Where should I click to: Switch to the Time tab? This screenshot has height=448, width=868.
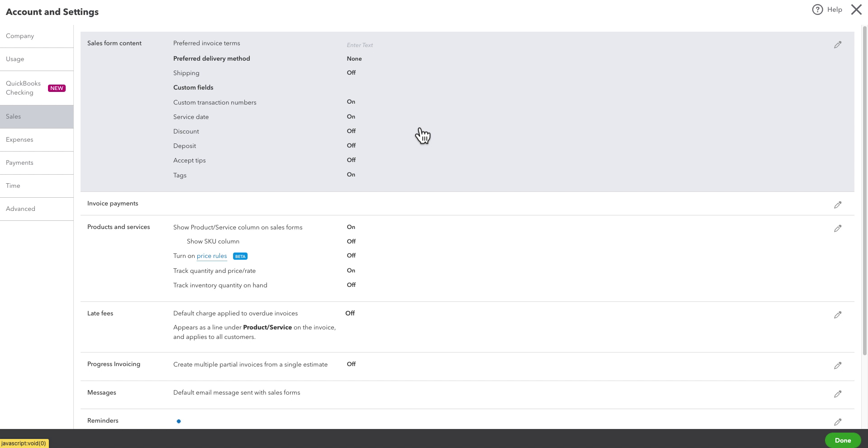coord(37,186)
